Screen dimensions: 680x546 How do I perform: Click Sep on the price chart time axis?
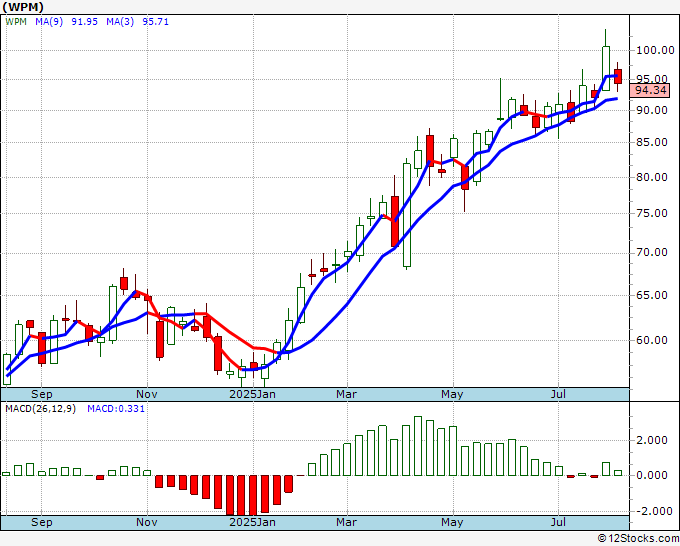pos(42,394)
